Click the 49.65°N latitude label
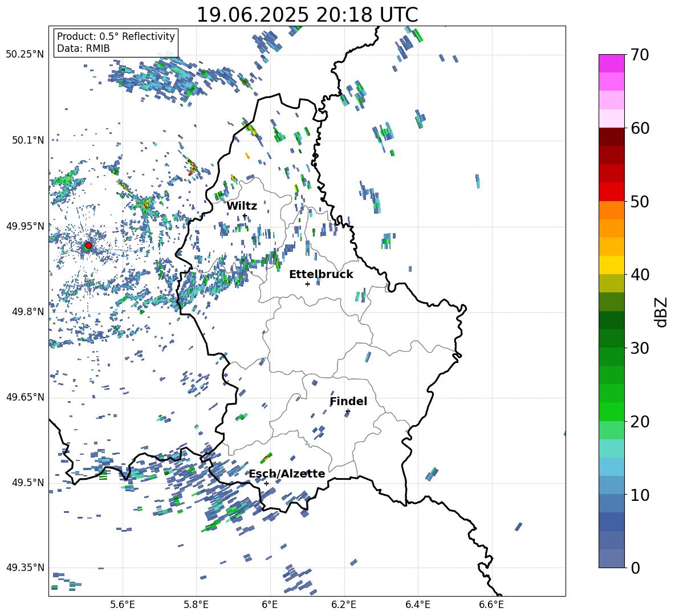The width and height of the screenshot is (675, 616). pyautogui.click(x=25, y=397)
